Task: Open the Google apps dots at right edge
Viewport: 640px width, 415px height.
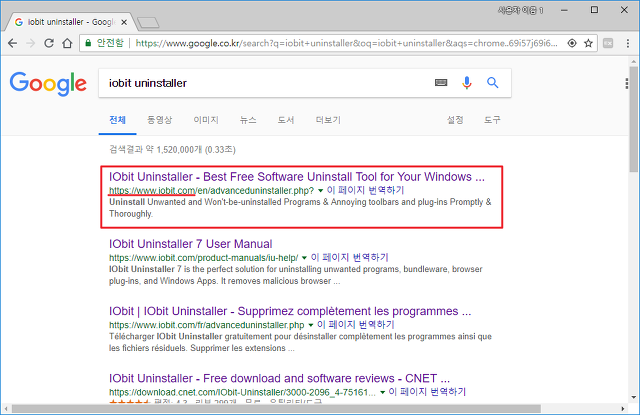Action: coord(627,83)
